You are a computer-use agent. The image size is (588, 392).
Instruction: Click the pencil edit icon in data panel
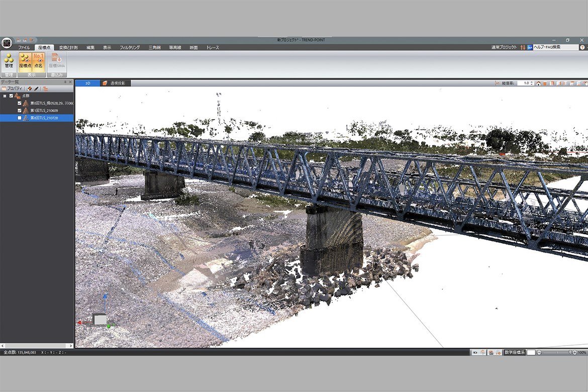(36, 88)
